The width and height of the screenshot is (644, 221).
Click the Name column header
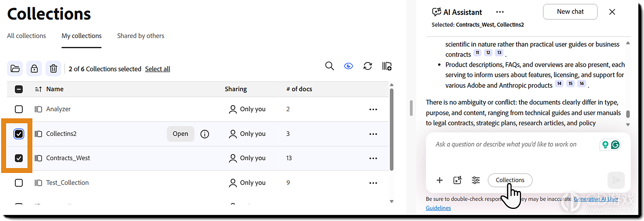[x=55, y=89]
